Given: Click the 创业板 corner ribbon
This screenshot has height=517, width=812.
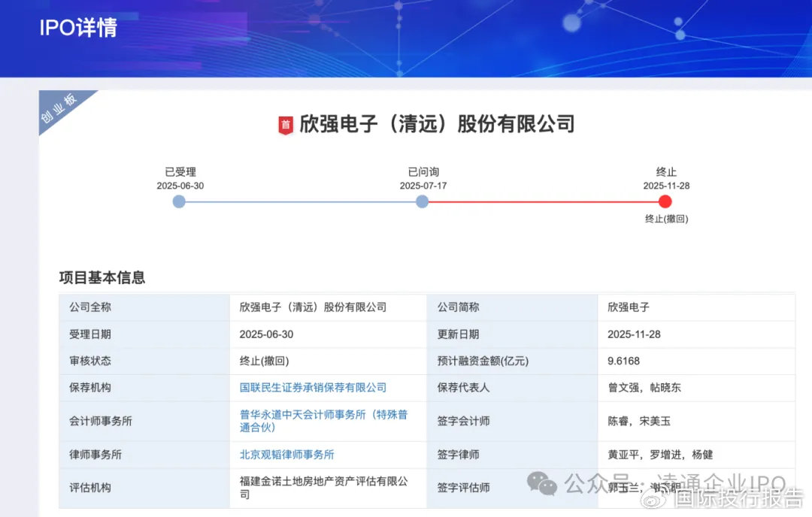Looking at the screenshot, I should coord(61,108).
